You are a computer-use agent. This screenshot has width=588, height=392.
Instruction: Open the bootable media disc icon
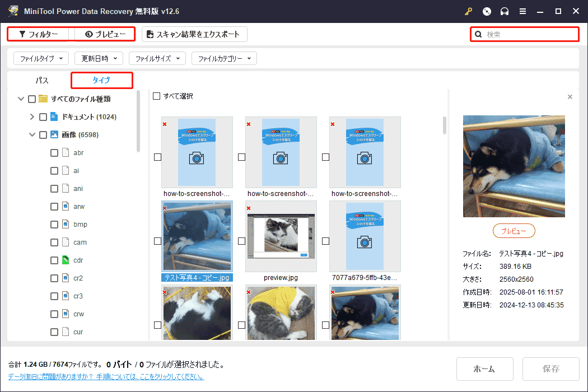tap(487, 11)
